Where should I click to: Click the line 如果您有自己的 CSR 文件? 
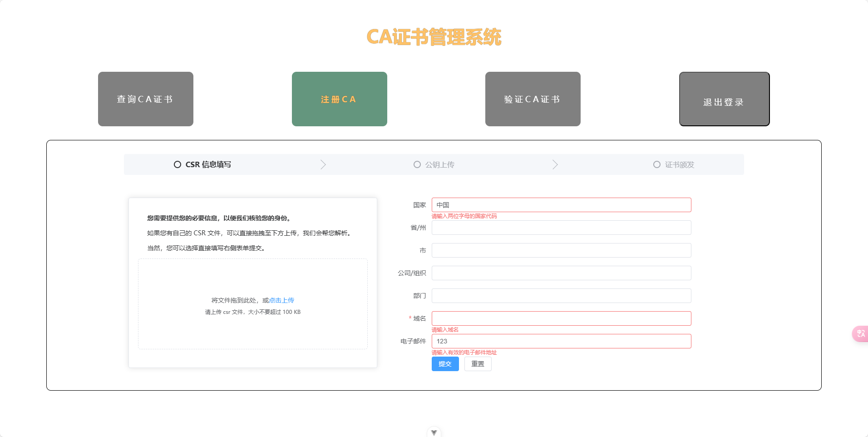[249, 233]
